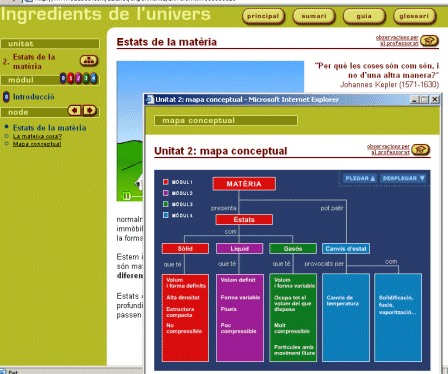448x374 pixels.
Task: Go to next node arrow
Action: [x=90, y=110]
